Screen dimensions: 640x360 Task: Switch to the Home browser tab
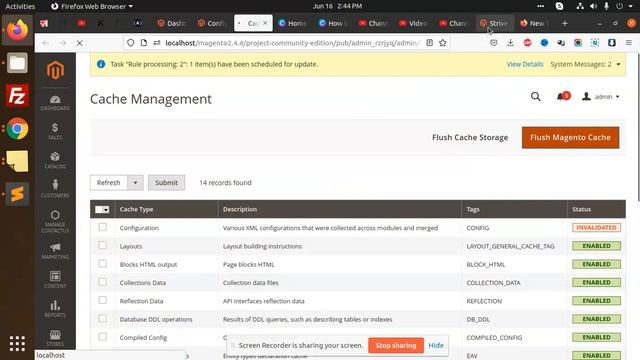[293, 24]
